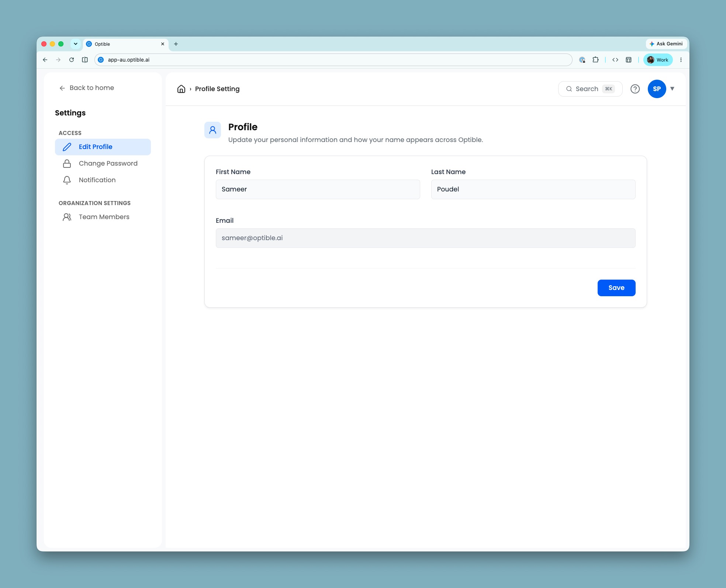Open the help question mark icon
This screenshot has width=726, height=588.
(635, 89)
